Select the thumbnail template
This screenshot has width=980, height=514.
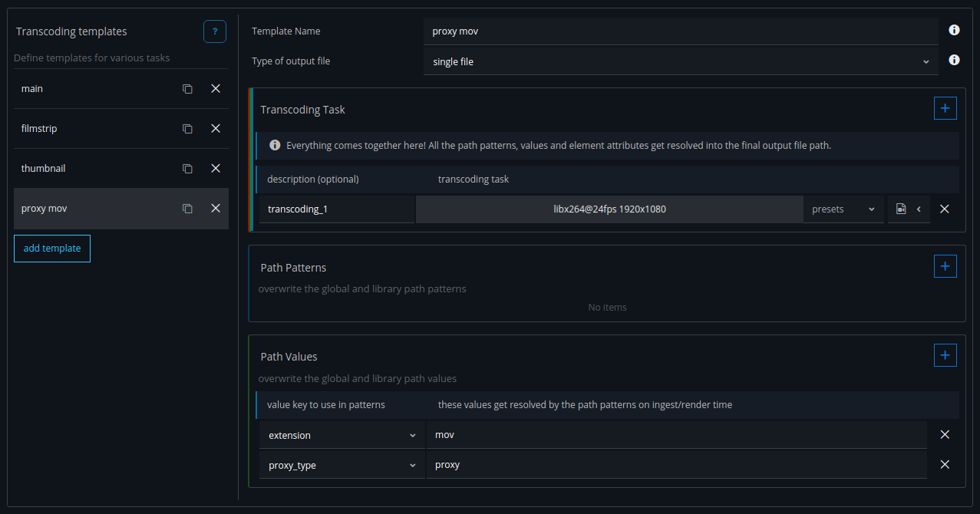click(x=92, y=169)
